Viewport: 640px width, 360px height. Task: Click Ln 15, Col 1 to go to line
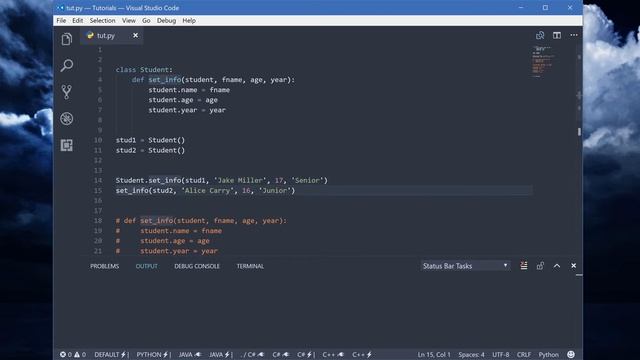pyautogui.click(x=434, y=355)
